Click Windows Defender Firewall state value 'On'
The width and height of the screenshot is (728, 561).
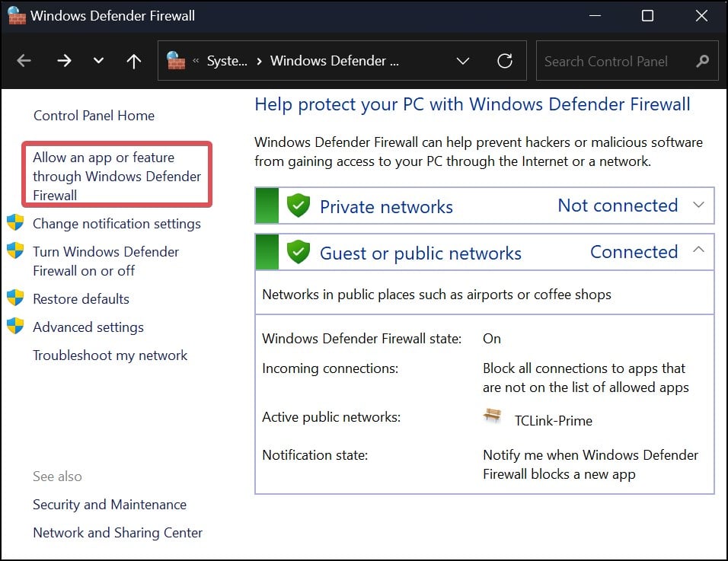click(492, 339)
